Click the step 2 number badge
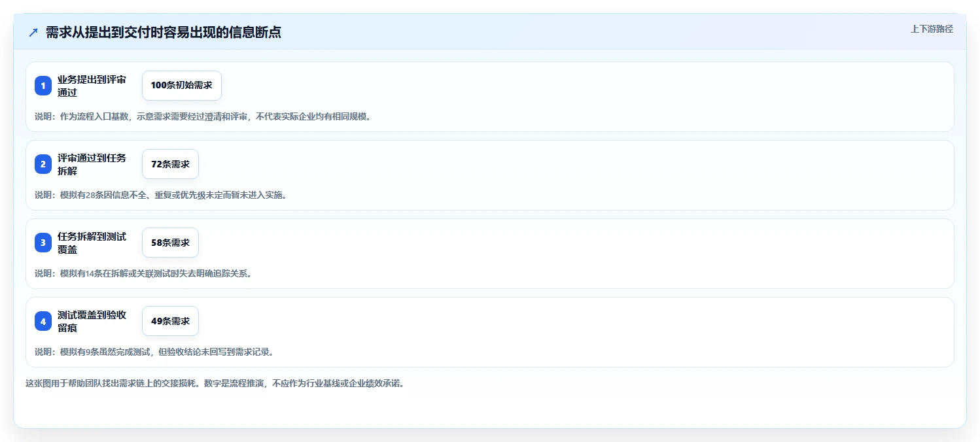 point(43,164)
